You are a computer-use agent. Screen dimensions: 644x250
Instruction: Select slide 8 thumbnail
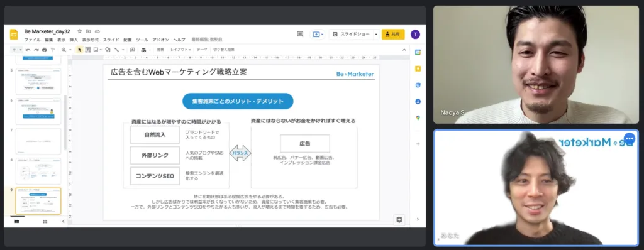[38, 171]
